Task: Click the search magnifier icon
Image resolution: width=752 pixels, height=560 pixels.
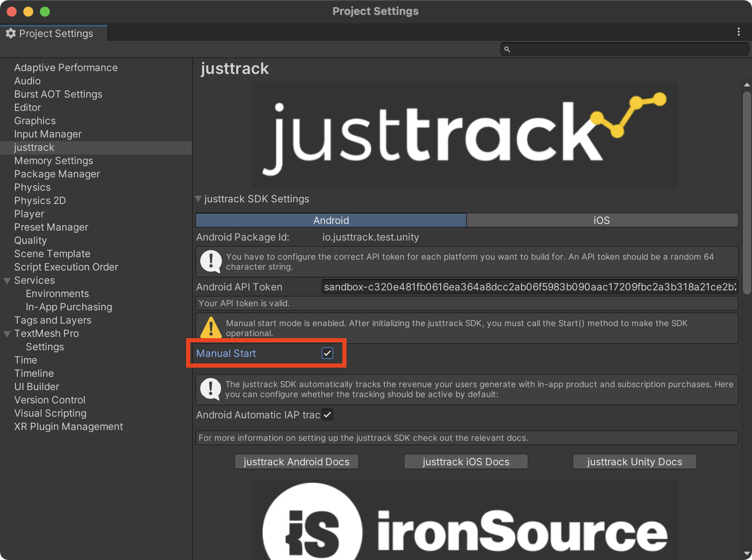Action: point(507,49)
